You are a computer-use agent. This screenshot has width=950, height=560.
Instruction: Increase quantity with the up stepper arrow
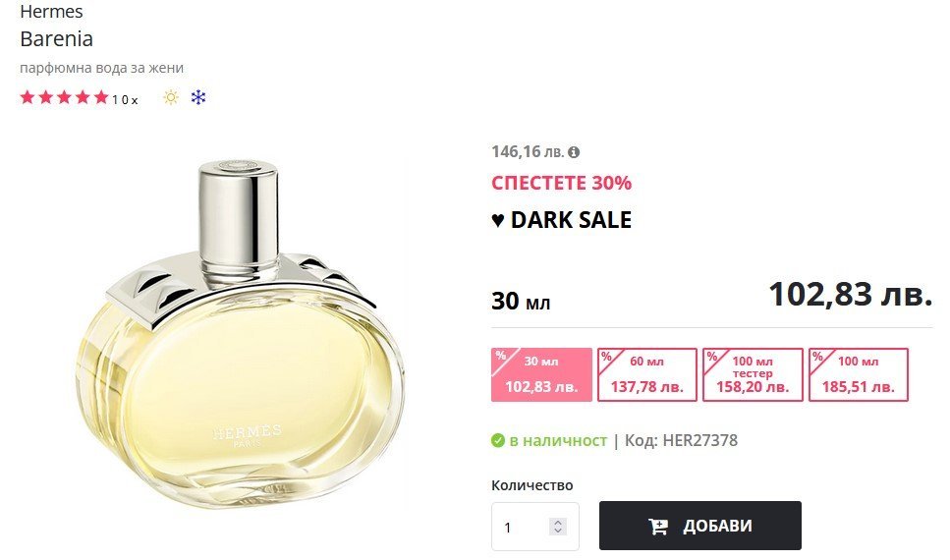pos(558,523)
